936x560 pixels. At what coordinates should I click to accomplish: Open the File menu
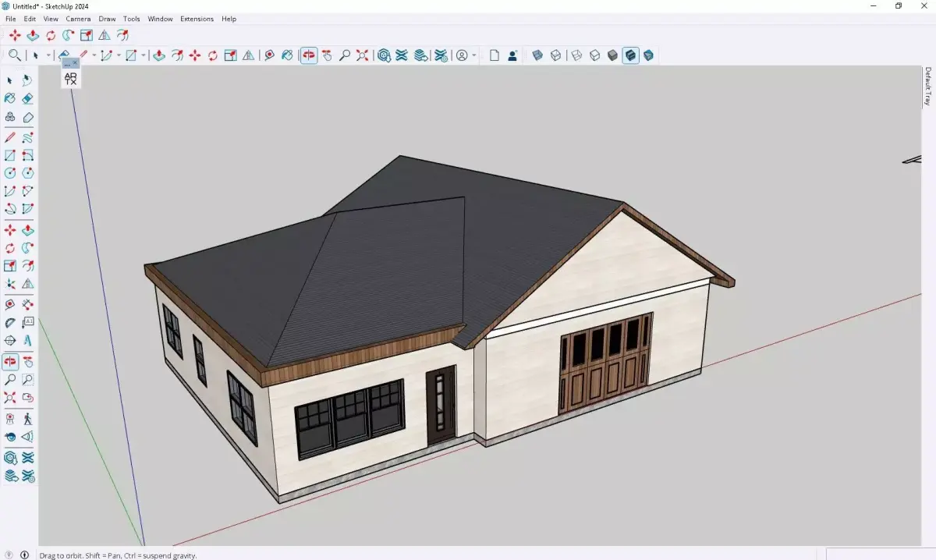[x=11, y=19]
